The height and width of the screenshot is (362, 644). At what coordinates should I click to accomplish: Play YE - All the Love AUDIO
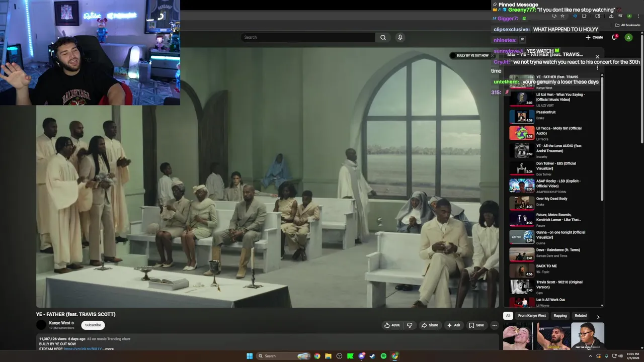click(x=552, y=151)
